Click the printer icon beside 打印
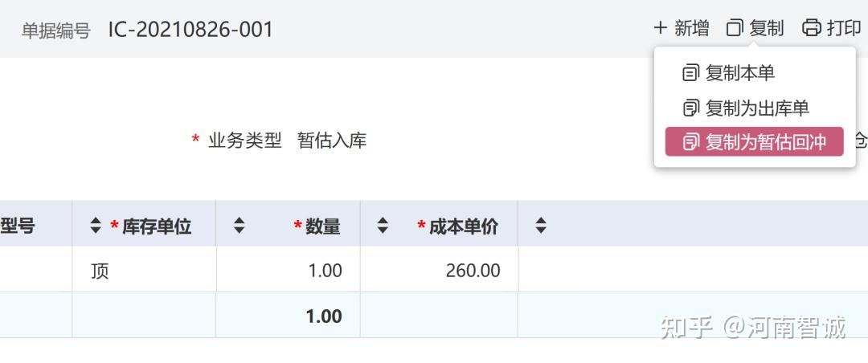This screenshot has width=868, height=363. pyautogui.click(x=812, y=27)
